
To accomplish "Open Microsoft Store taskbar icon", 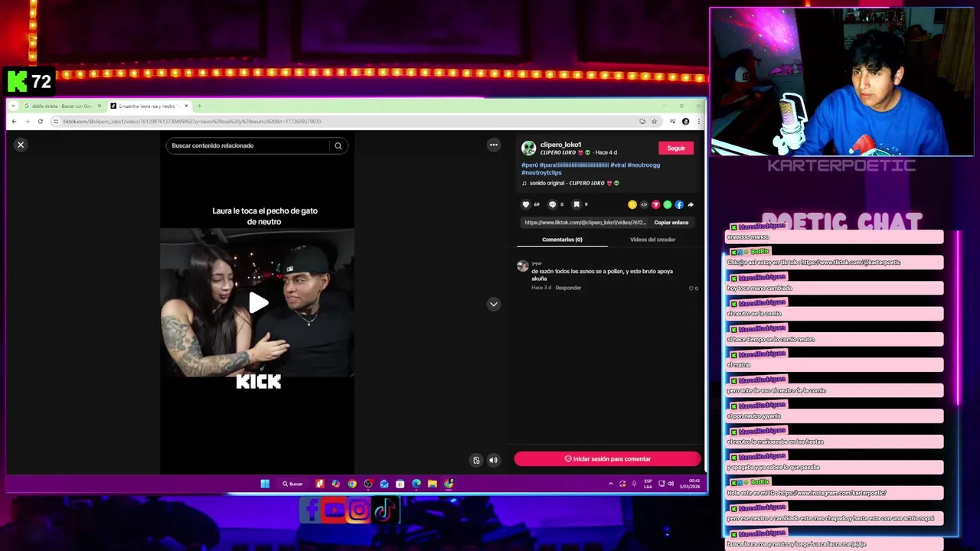I will click(400, 484).
